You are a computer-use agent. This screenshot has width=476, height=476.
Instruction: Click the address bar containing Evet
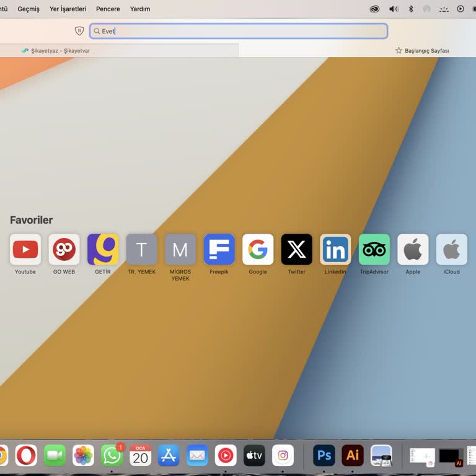[239, 31]
